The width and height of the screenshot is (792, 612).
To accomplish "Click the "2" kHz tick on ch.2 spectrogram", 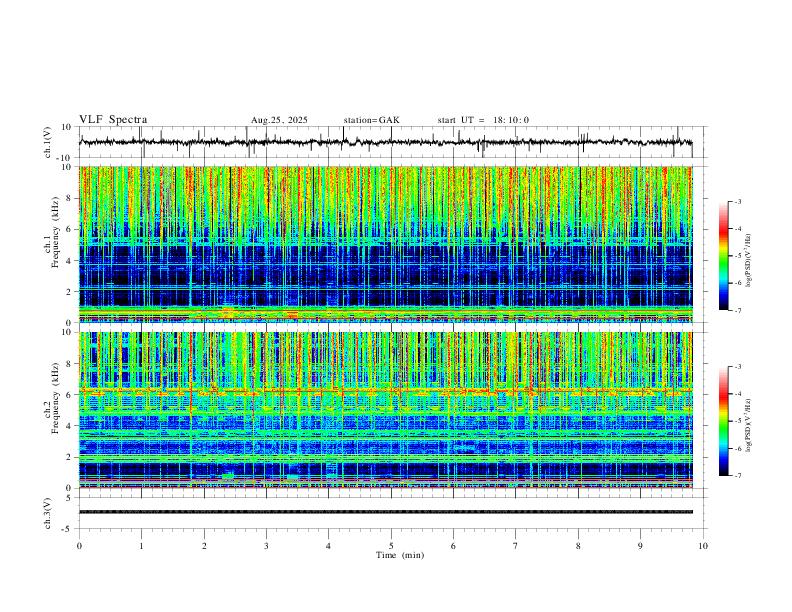I will tap(70, 457).
